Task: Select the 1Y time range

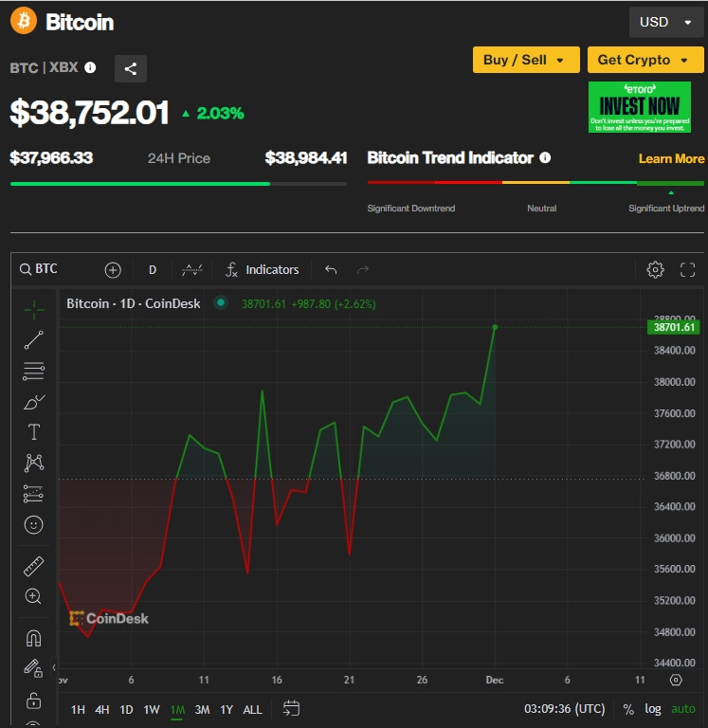Action: tap(227, 709)
